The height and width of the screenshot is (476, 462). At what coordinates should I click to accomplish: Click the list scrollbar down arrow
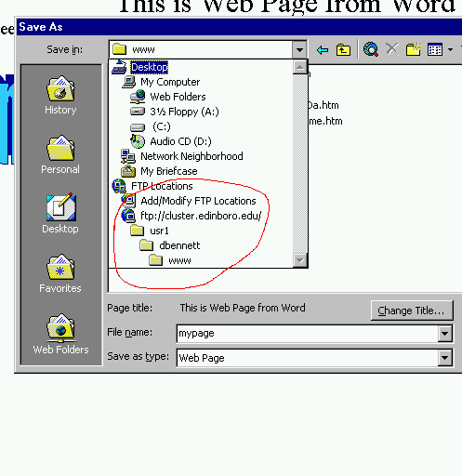299,260
